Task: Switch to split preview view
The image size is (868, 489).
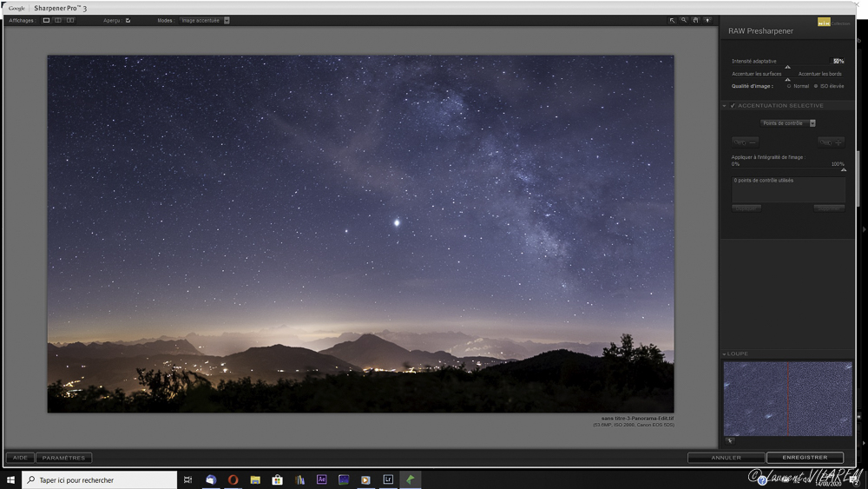Action: tap(58, 20)
